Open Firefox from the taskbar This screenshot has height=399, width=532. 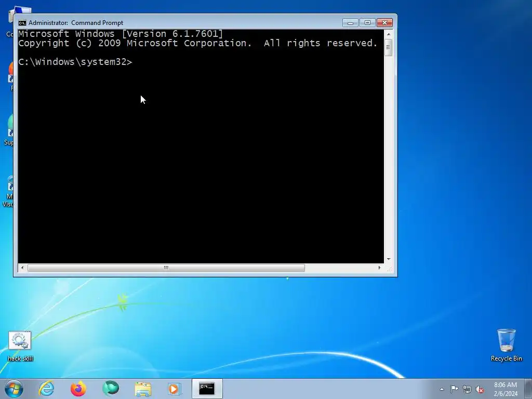[78, 389]
